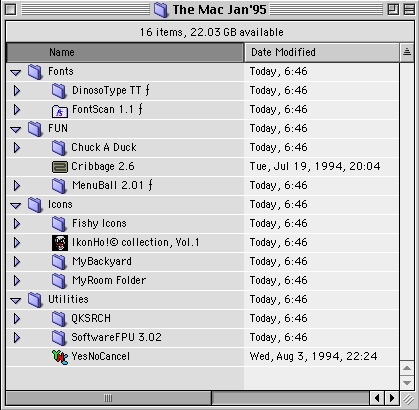419x410 pixels.
Task: Toggle the sort order button
Action: [x=407, y=52]
